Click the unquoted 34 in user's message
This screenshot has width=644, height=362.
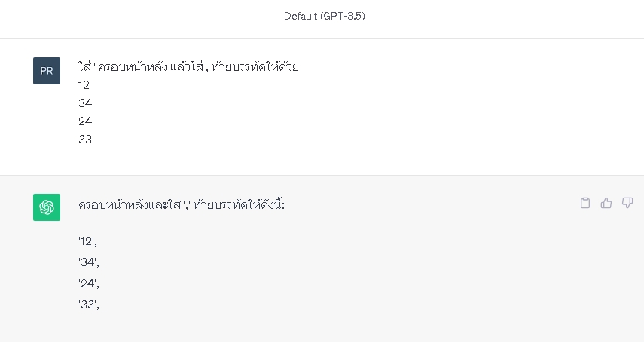click(85, 103)
